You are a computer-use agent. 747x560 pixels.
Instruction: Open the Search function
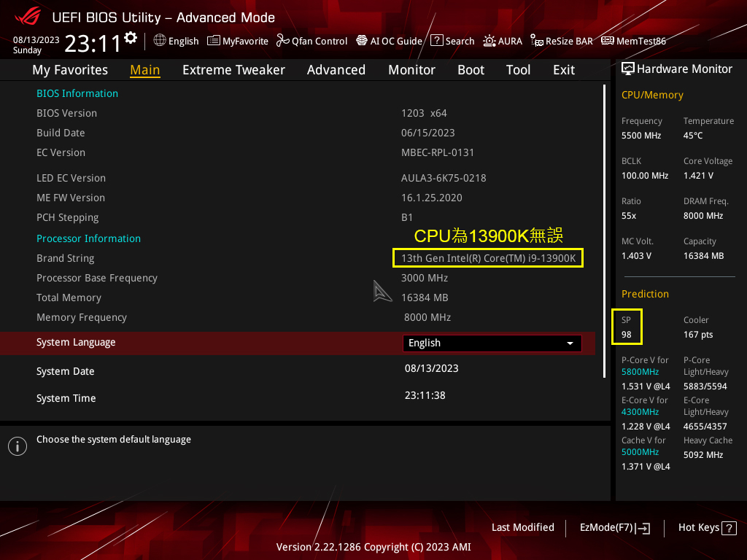tap(452, 41)
